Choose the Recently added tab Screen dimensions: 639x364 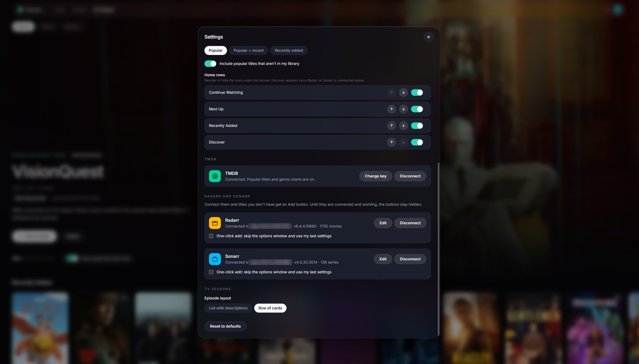pyautogui.click(x=289, y=51)
